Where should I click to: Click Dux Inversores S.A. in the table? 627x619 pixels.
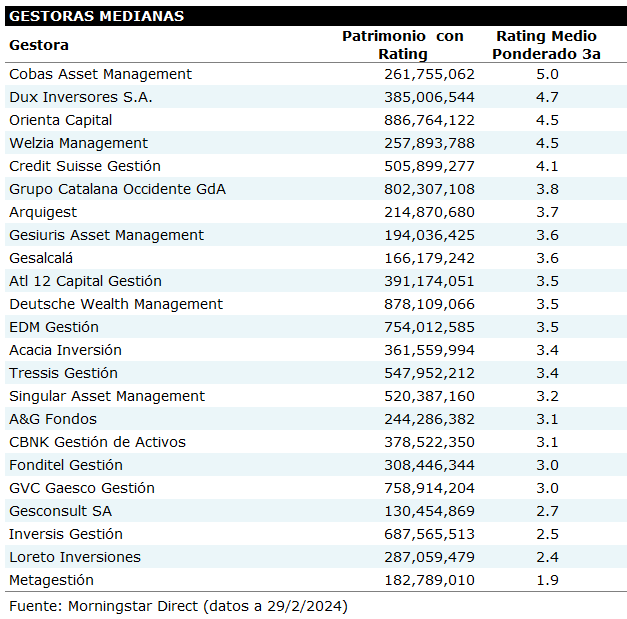[81, 97]
